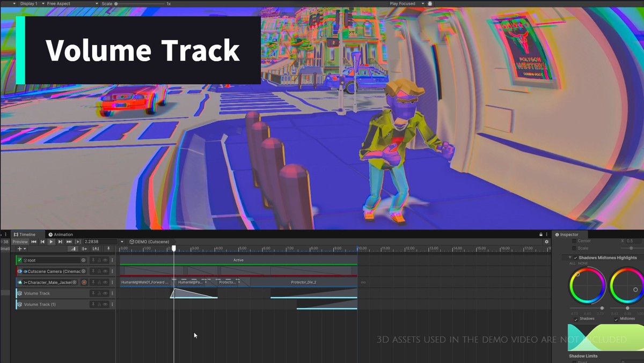Jump to timeline start with the first-frame button
This screenshot has height=363, width=644.
34,242
